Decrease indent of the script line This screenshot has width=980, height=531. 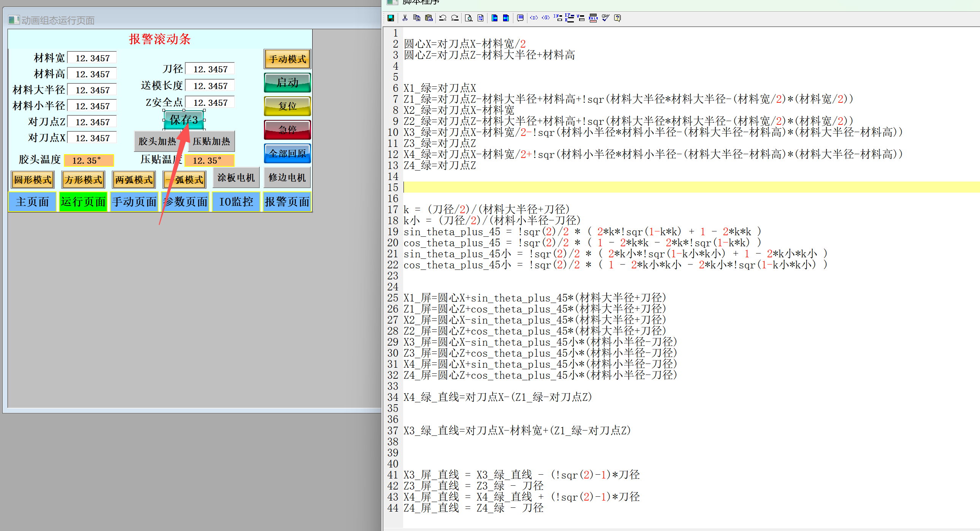tap(506, 18)
